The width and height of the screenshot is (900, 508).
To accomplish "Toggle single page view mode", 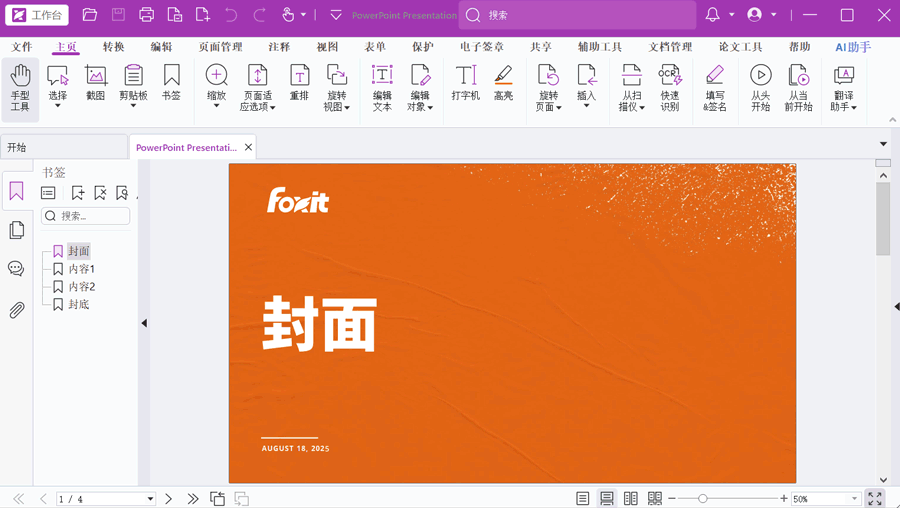I will pyautogui.click(x=583, y=498).
